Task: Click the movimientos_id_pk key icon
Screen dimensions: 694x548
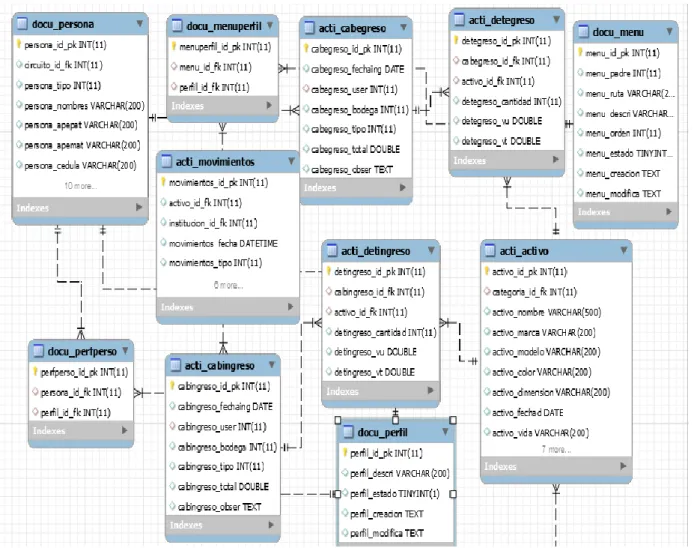Action: [x=163, y=182]
